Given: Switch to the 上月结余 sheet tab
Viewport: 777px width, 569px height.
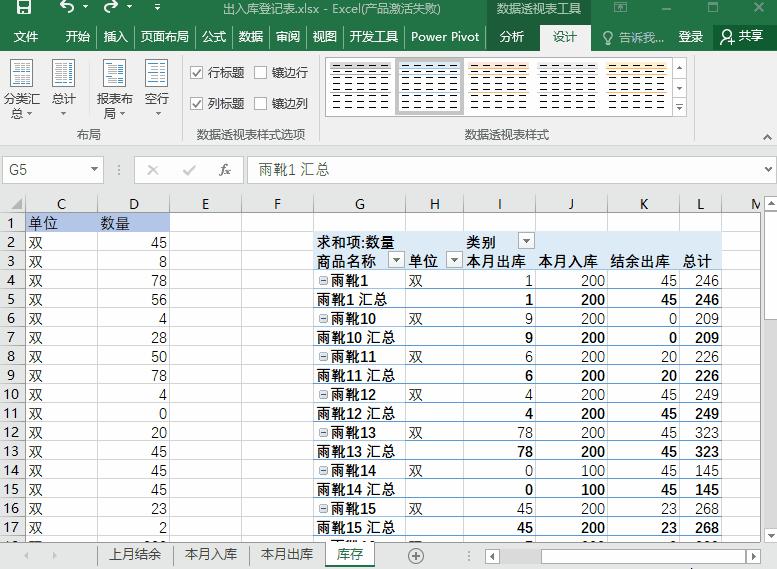Looking at the screenshot, I should coord(135,554).
